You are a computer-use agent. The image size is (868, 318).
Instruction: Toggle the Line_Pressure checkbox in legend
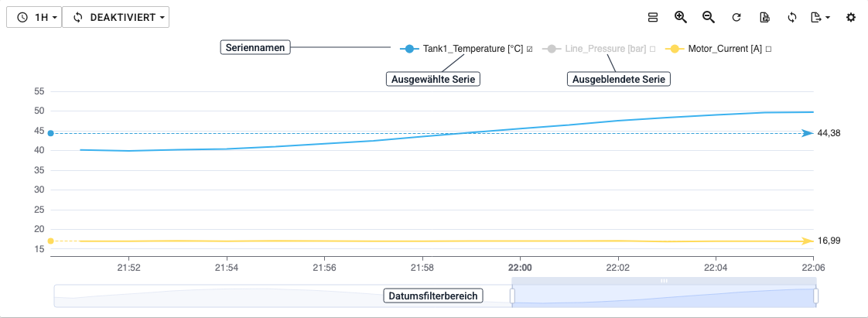tap(653, 49)
